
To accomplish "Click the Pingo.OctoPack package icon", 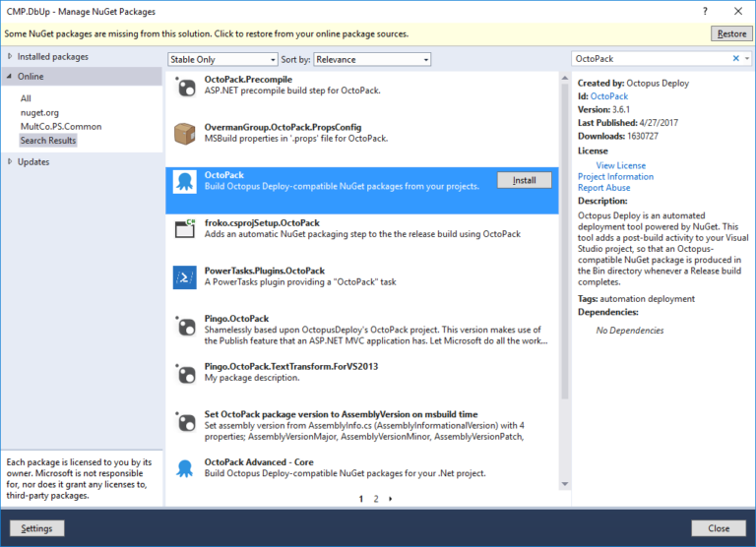I will pyautogui.click(x=184, y=325).
